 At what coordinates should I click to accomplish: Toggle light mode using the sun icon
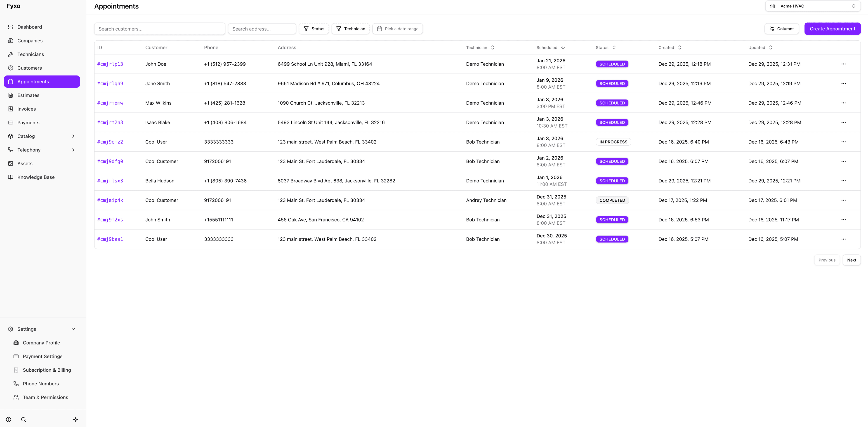[x=75, y=419]
